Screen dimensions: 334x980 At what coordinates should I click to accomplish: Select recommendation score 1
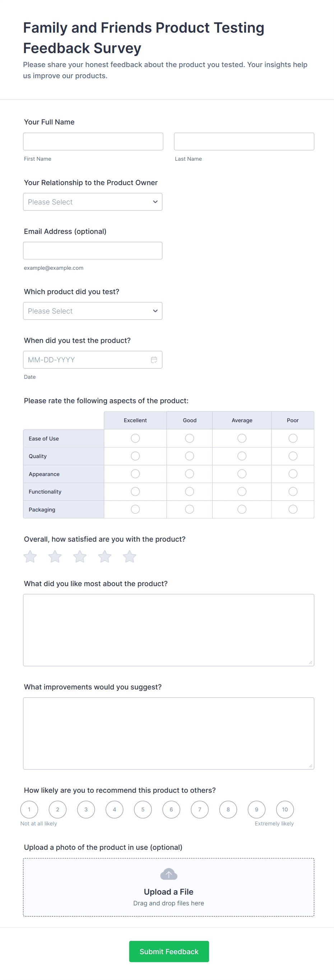29,809
